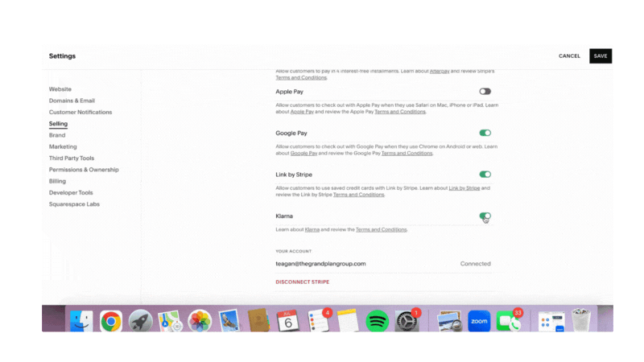
Task: Disable the Google Pay toggle
Action: [x=485, y=133]
